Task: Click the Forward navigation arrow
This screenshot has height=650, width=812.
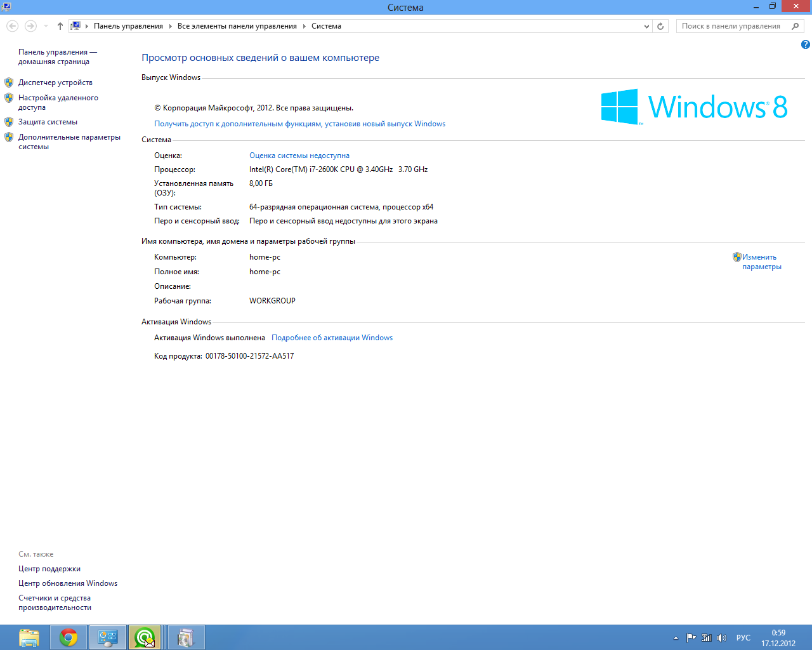Action: [30, 26]
